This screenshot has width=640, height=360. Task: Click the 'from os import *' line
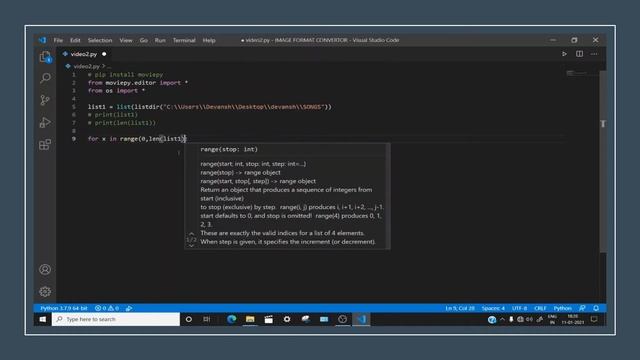[116, 91]
